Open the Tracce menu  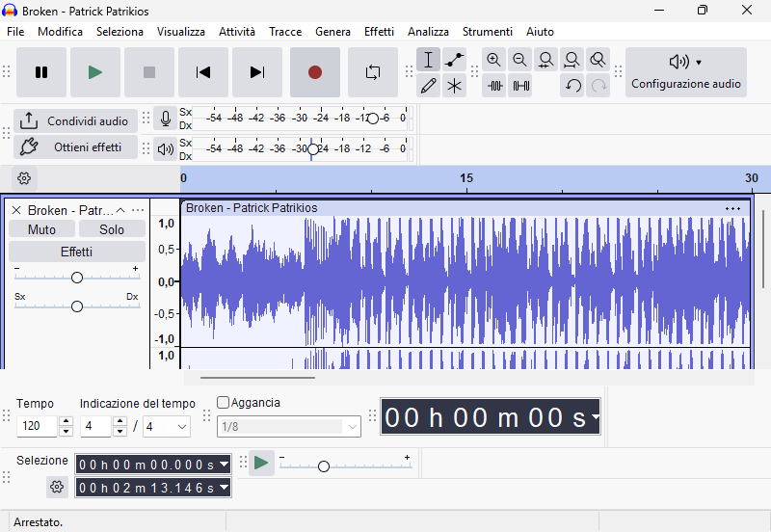pos(285,32)
